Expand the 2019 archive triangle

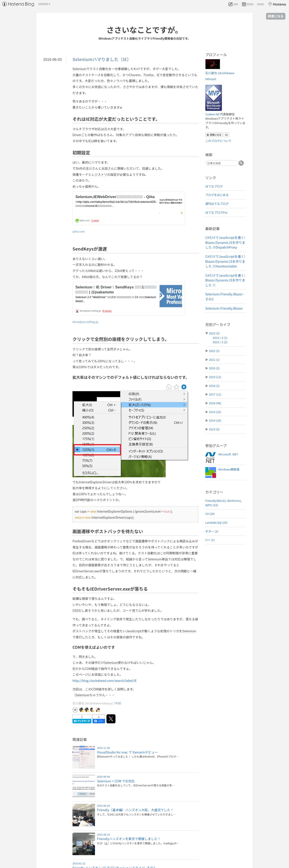[207, 377]
